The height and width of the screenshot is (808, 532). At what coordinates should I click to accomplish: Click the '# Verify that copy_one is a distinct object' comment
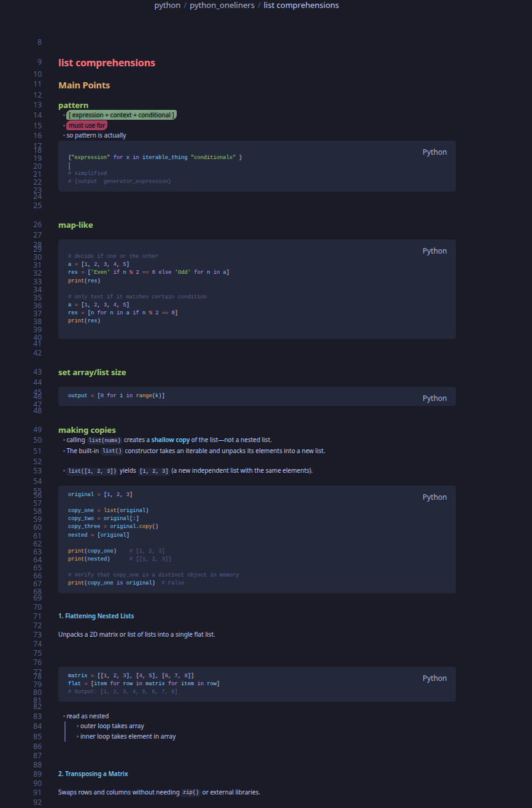click(x=153, y=575)
